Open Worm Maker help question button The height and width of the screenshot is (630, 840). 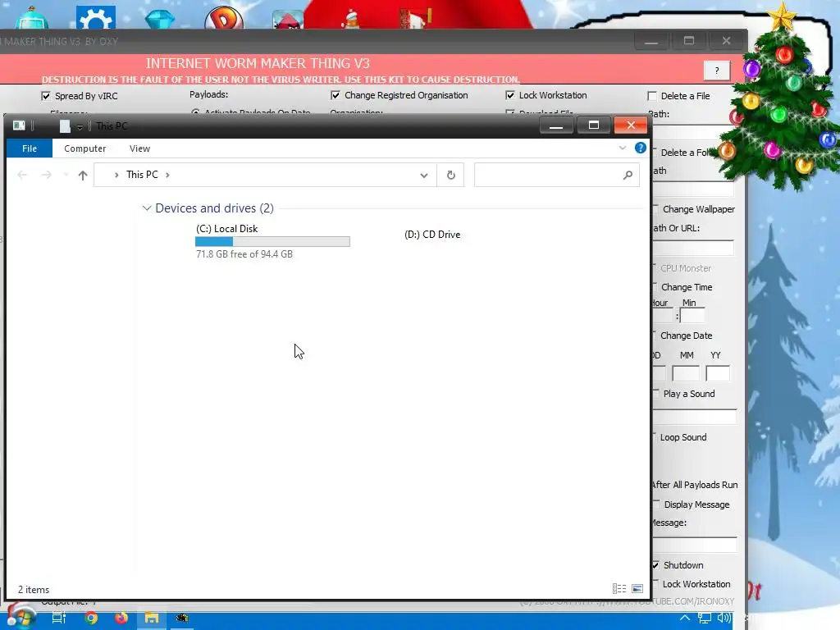(717, 71)
